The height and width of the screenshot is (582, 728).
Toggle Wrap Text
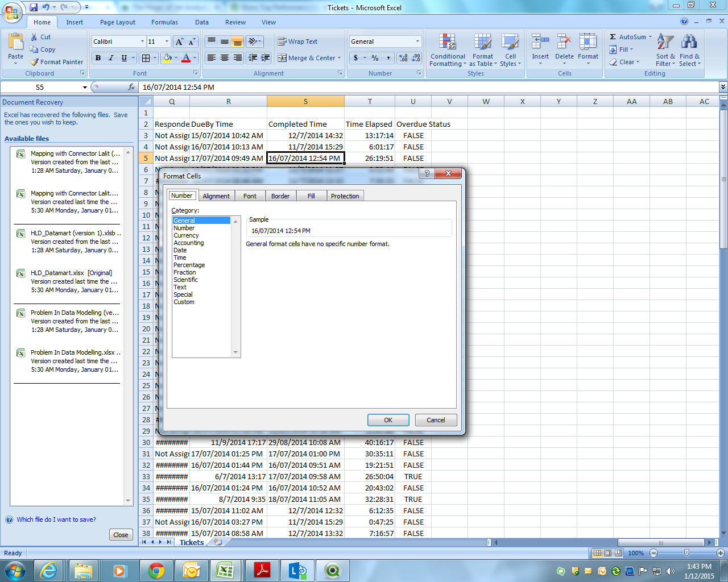pos(297,41)
